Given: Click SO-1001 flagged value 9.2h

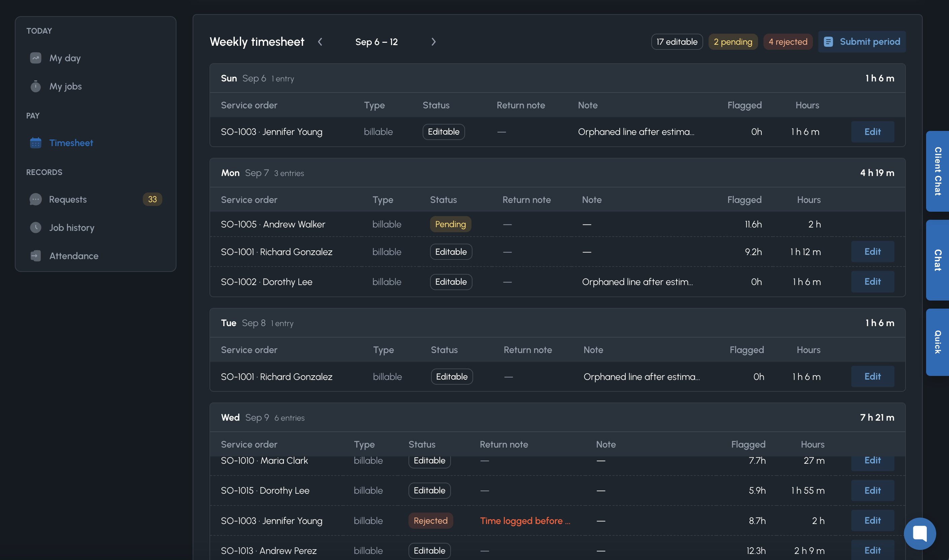Looking at the screenshot, I should click(x=753, y=252).
